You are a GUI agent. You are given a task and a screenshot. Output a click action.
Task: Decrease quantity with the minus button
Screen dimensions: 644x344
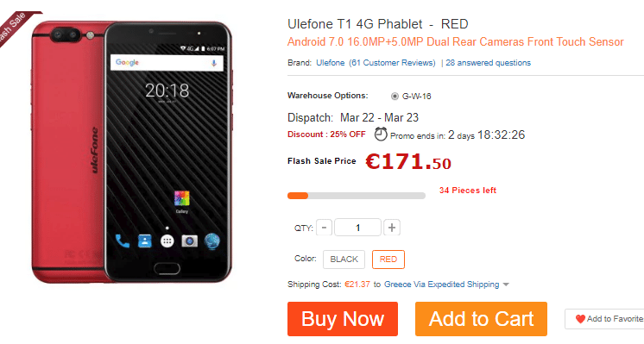click(x=324, y=228)
